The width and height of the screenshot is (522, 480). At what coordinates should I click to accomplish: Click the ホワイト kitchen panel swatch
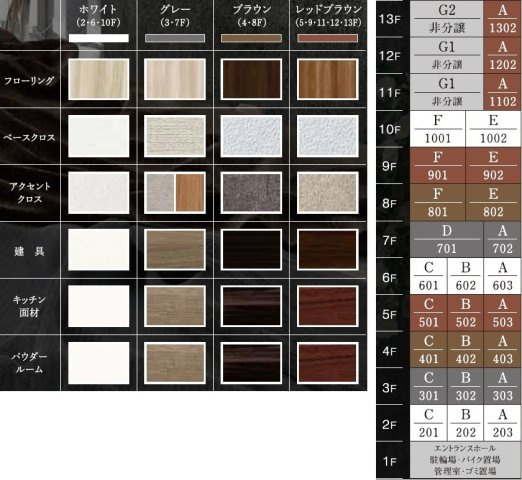click(x=99, y=306)
